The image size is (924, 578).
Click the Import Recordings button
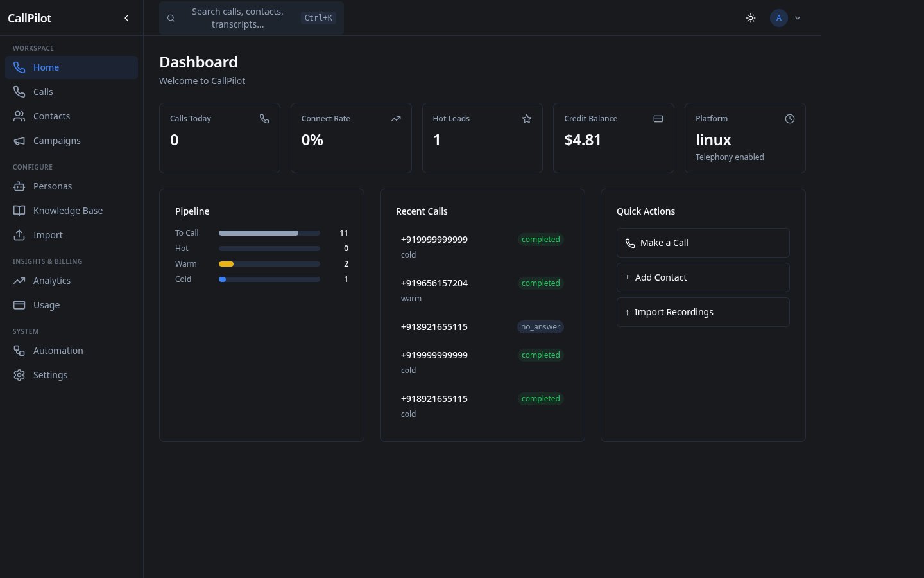(703, 312)
